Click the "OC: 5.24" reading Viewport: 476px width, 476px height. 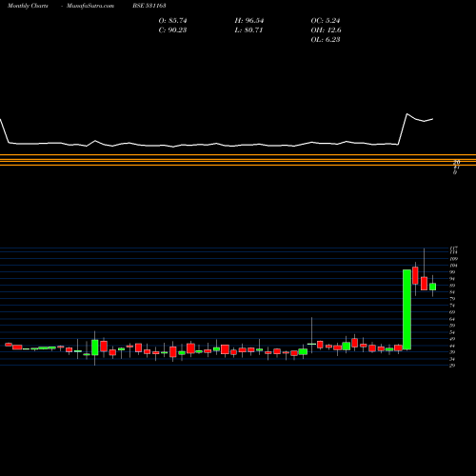(326, 21)
